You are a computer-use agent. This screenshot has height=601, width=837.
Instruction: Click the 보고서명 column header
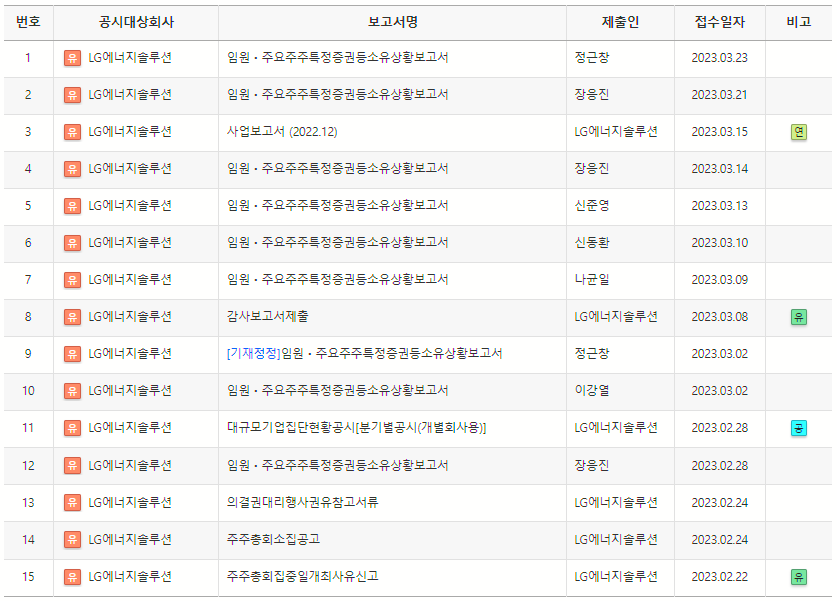tap(392, 22)
